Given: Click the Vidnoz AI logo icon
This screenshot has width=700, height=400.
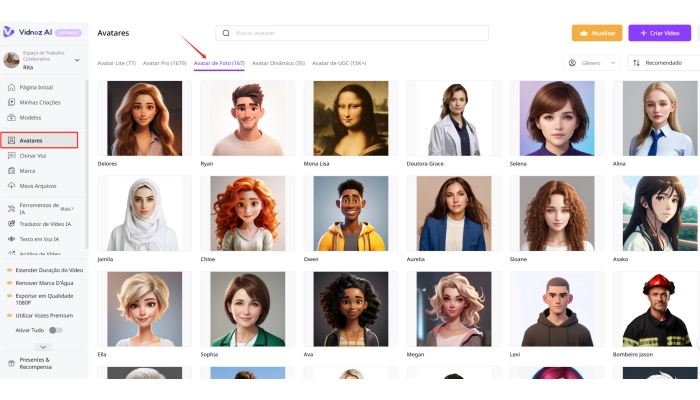Looking at the screenshot, I should 8,32.
